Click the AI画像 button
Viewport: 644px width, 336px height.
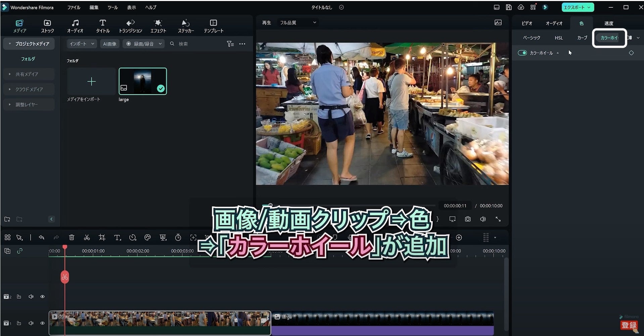pos(109,44)
